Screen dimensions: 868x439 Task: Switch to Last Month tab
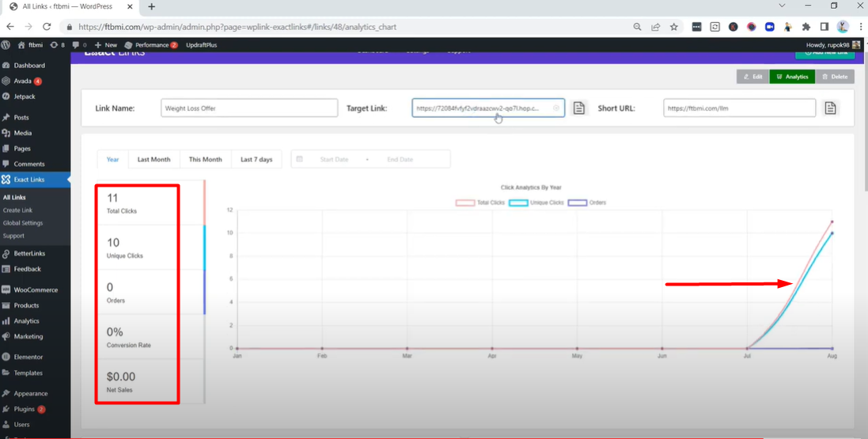[154, 159]
